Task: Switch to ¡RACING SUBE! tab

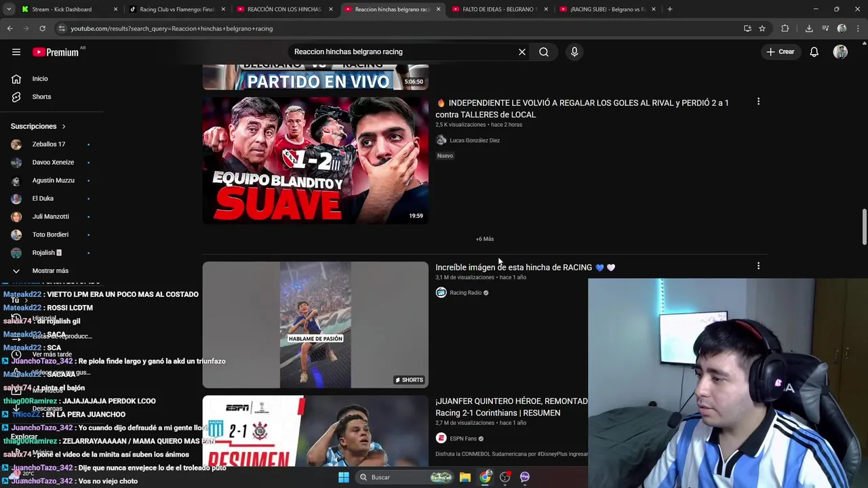Action: pos(607,9)
